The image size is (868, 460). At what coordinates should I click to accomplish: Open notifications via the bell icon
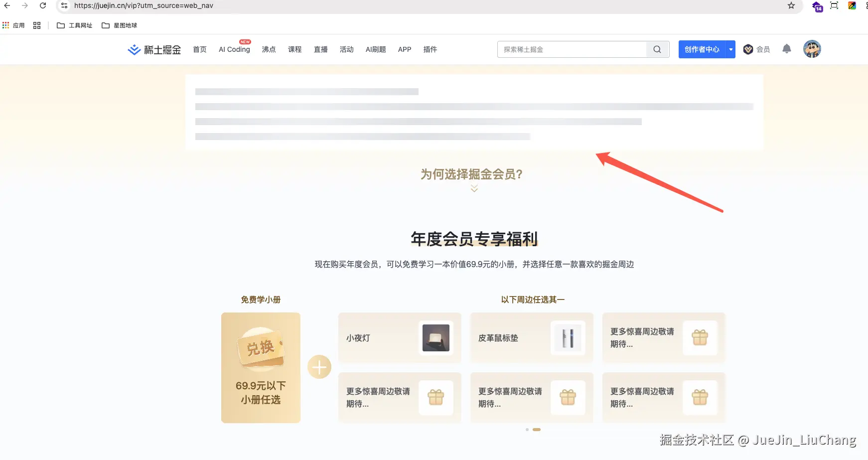pyautogui.click(x=786, y=49)
